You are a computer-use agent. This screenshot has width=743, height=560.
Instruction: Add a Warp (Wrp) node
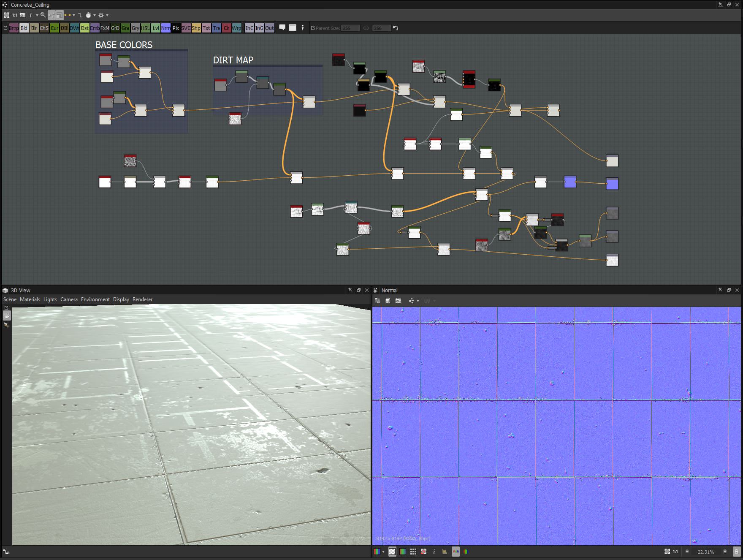237,28
